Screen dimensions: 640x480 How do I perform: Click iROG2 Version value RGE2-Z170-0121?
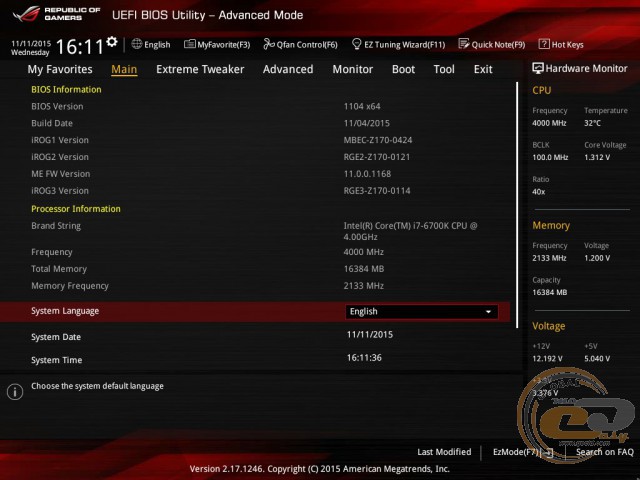[x=377, y=157]
